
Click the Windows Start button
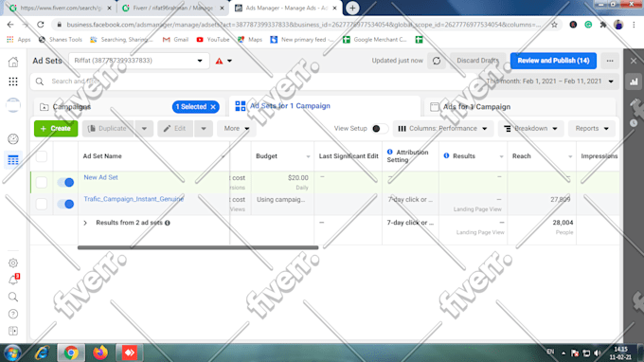click(12, 353)
